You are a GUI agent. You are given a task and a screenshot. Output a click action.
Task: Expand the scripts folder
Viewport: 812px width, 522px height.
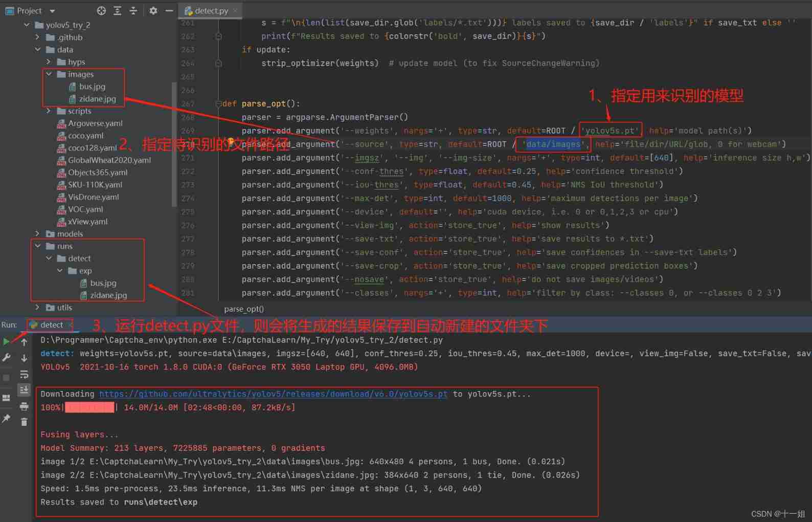[x=49, y=111]
